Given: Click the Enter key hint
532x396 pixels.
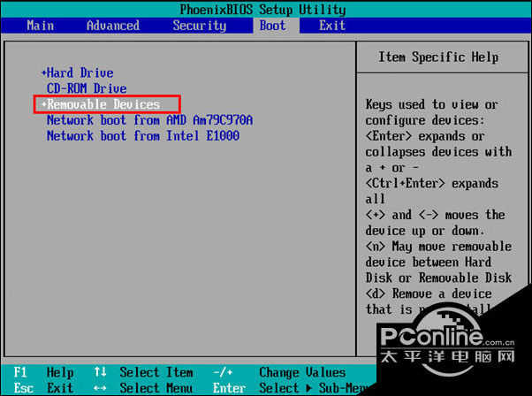Looking at the screenshot, I should [230, 388].
